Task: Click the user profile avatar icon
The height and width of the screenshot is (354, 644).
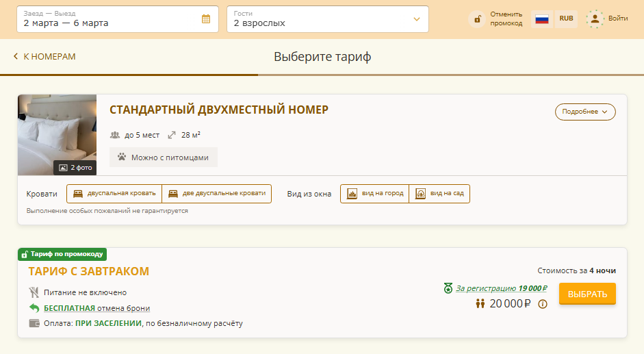Action: (595, 19)
